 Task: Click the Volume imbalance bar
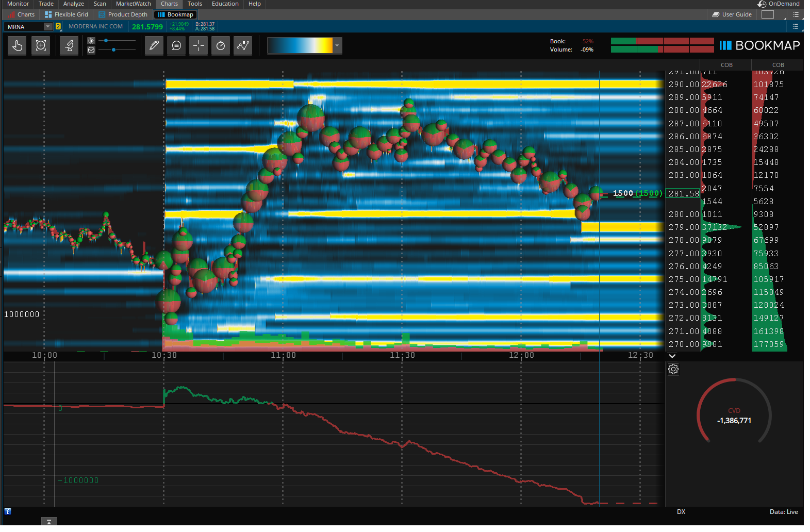pos(663,49)
